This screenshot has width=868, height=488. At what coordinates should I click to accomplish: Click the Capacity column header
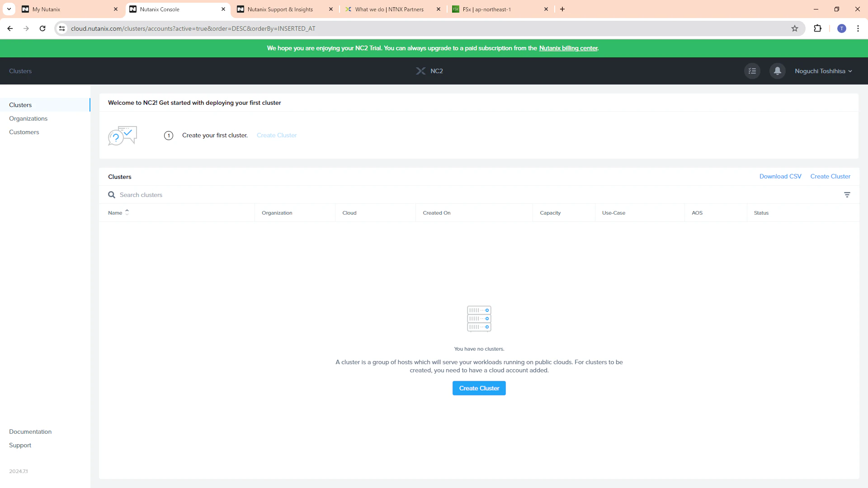pos(550,213)
